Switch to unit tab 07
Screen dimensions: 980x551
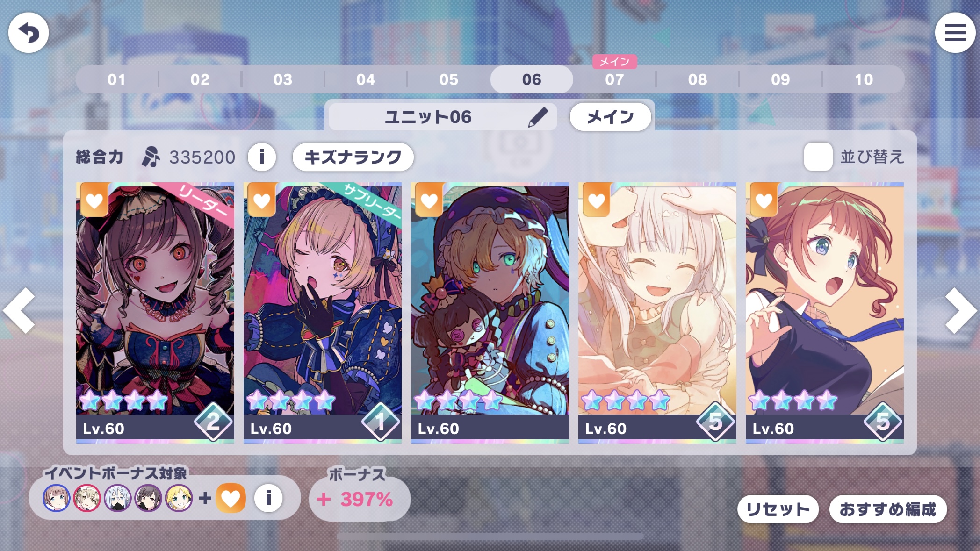(614, 79)
